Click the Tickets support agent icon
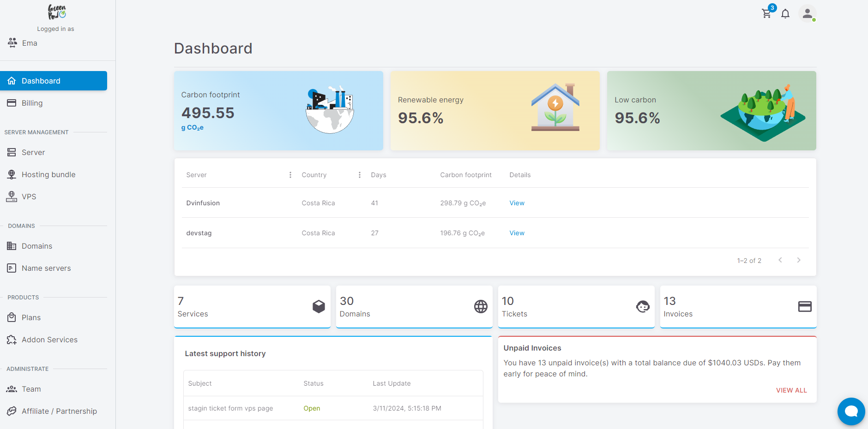868x429 pixels. 643,307
